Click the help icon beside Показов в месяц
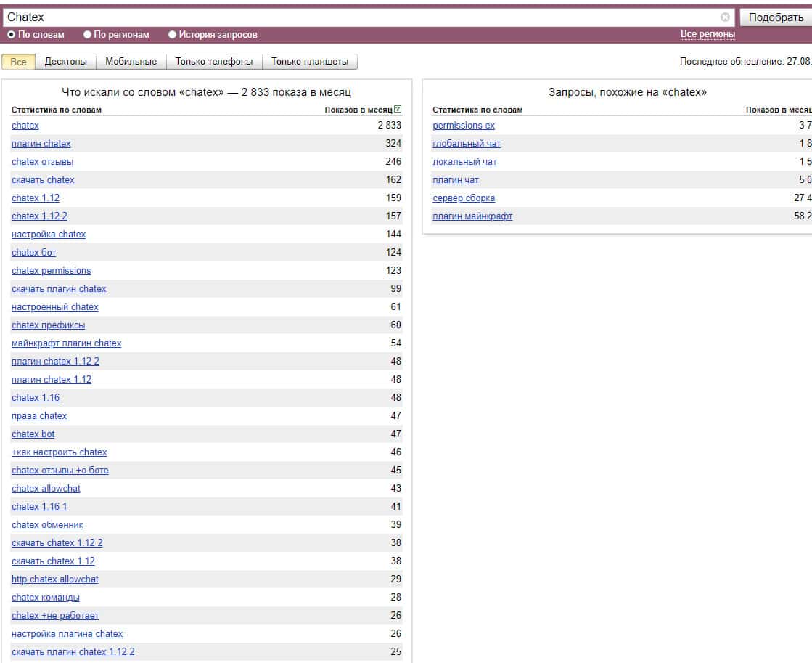Image resolution: width=812 pixels, height=663 pixels. click(x=398, y=110)
